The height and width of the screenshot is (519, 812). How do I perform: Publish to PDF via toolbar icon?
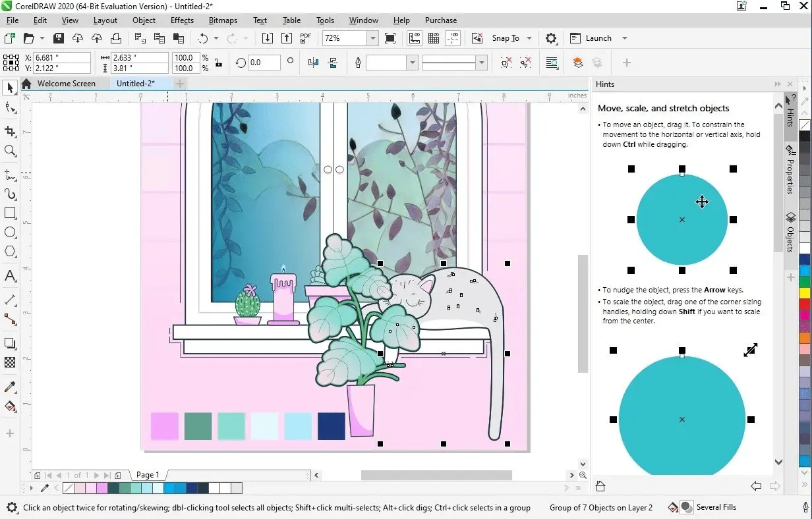306,38
